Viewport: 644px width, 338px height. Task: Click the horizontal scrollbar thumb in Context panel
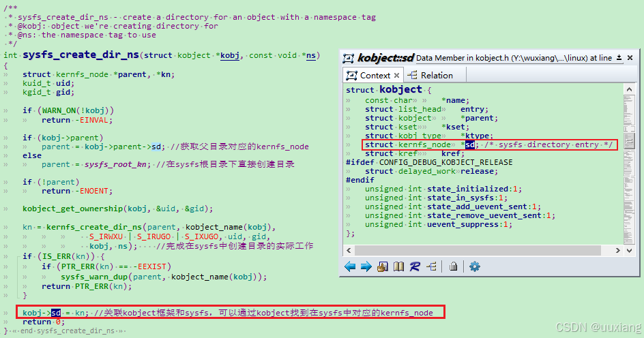478,250
